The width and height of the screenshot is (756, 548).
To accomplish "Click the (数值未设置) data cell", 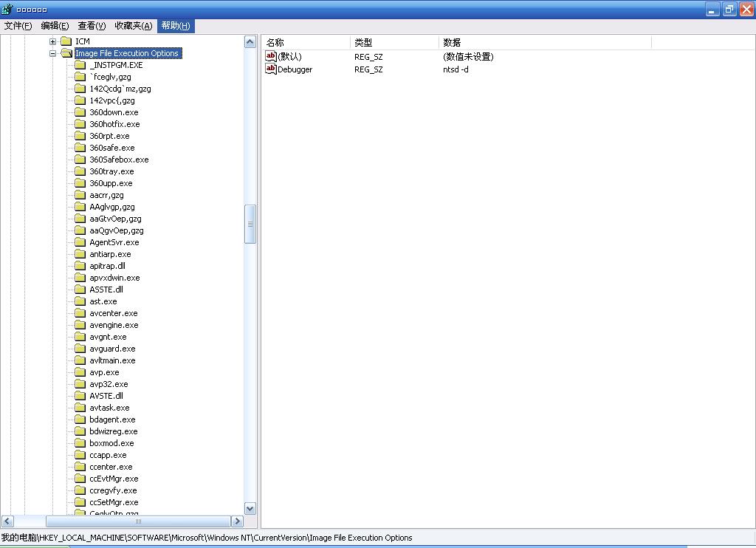I will [468, 57].
